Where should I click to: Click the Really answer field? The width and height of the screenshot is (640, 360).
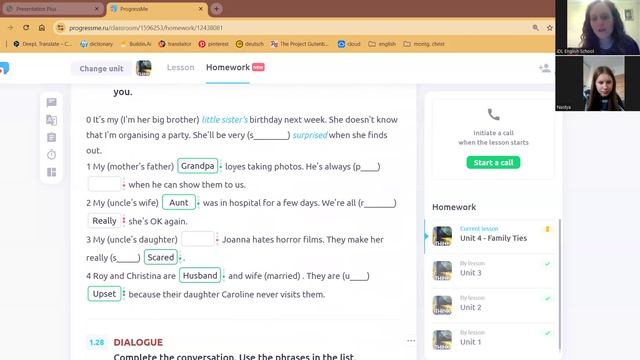pyautogui.click(x=104, y=221)
